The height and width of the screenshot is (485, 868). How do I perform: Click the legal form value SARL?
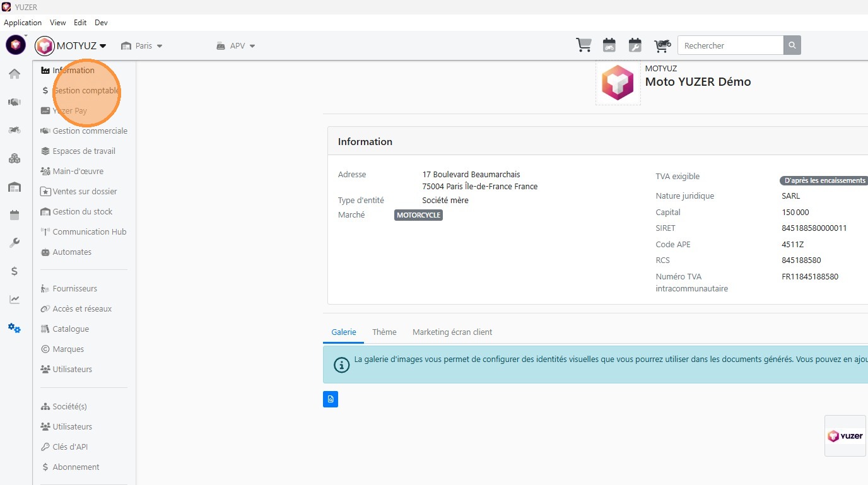[x=790, y=196]
